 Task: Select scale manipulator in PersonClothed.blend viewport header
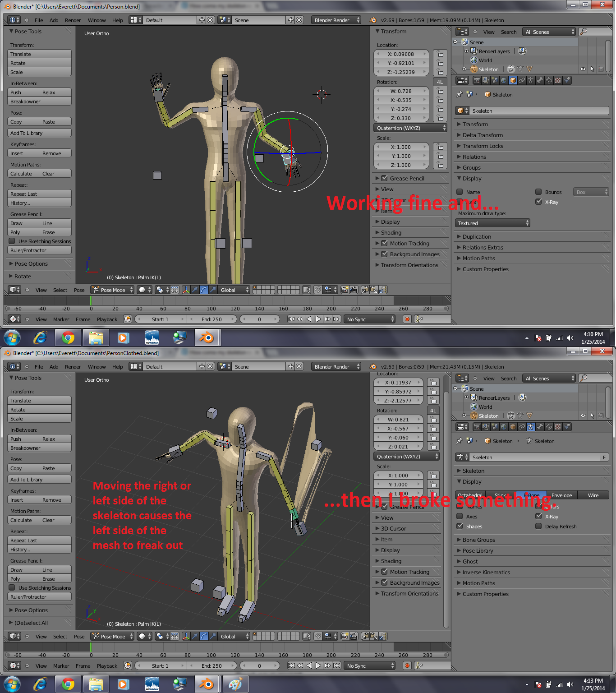click(213, 636)
